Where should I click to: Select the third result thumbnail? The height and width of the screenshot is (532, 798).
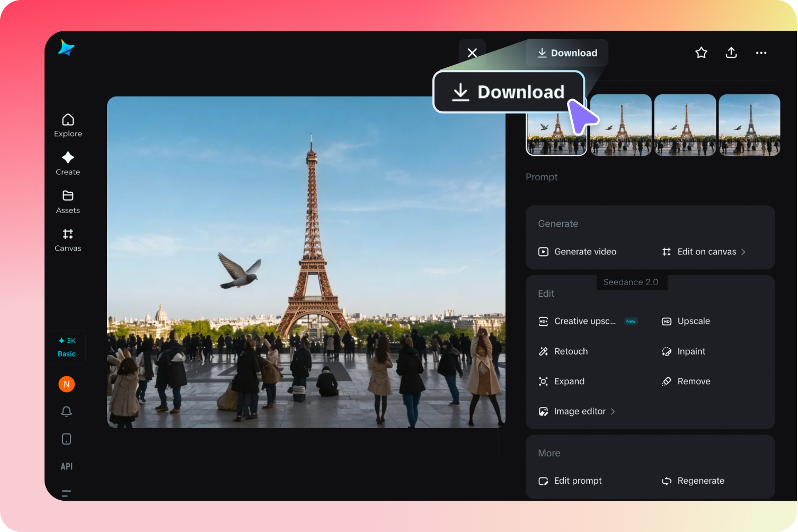pos(685,125)
